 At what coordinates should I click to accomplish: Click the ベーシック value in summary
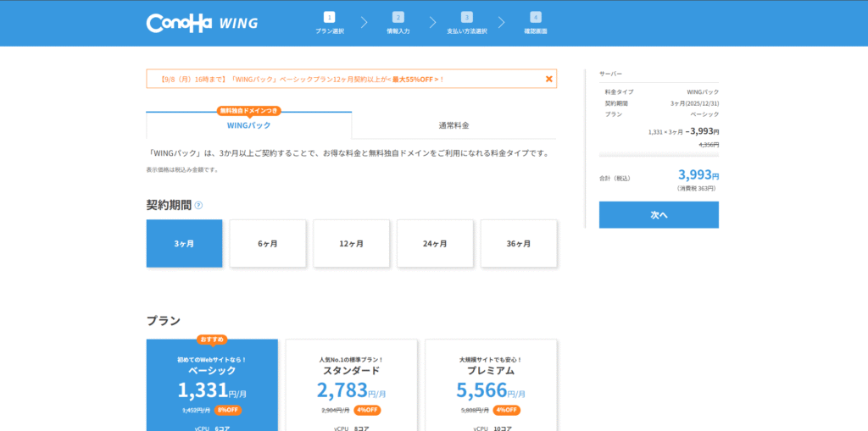point(704,114)
